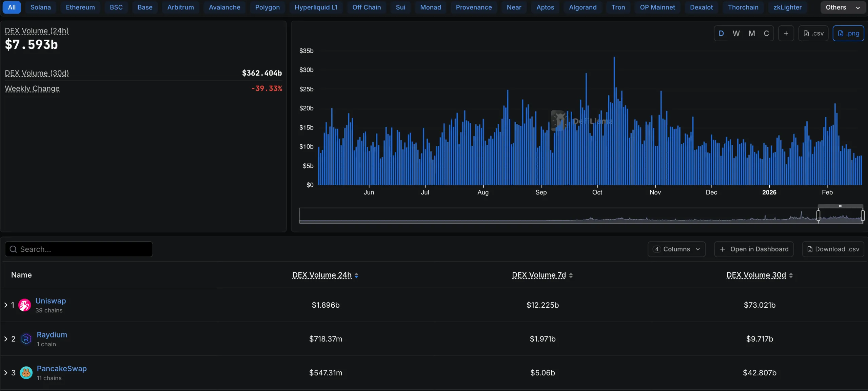Click the Raydium protocol logo icon
Image resolution: width=868 pixels, height=391 pixels.
(x=26, y=339)
